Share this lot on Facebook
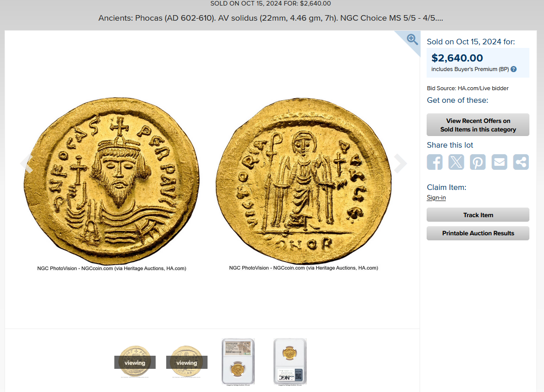544x392 pixels. coord(435,162)
